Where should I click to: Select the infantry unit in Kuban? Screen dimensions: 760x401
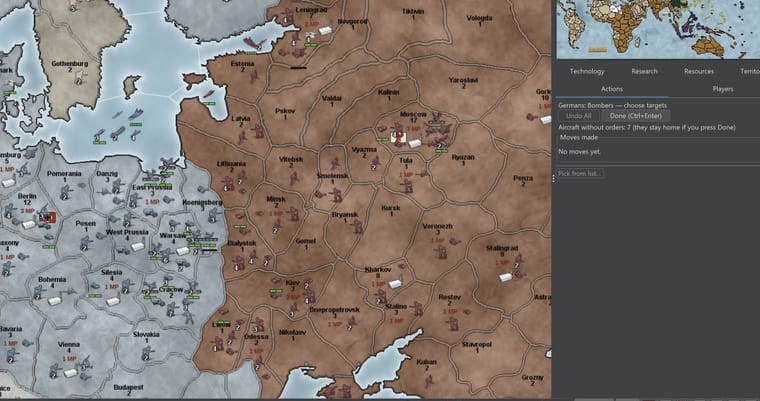pyautogui.click(x=429, y=382)
